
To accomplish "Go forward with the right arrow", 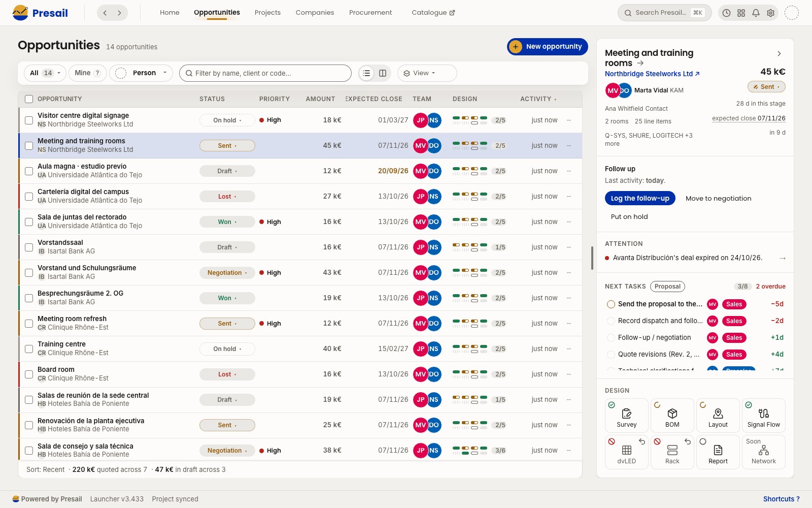I will [119, 13].
